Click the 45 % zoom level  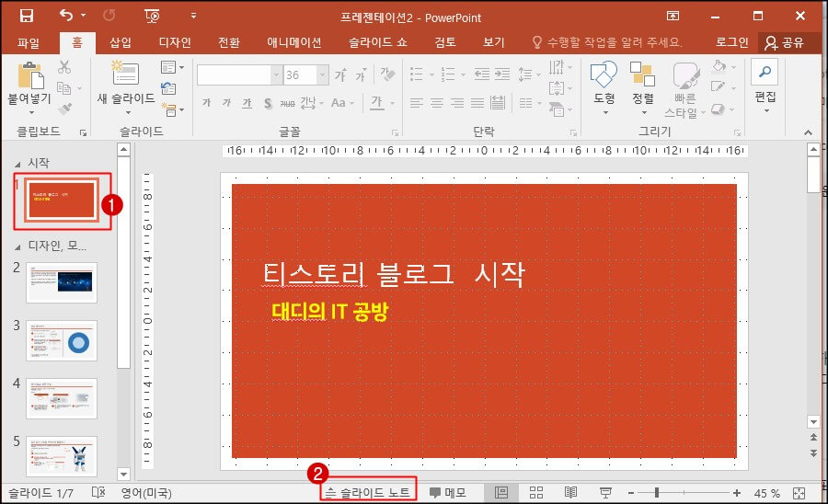766,494
